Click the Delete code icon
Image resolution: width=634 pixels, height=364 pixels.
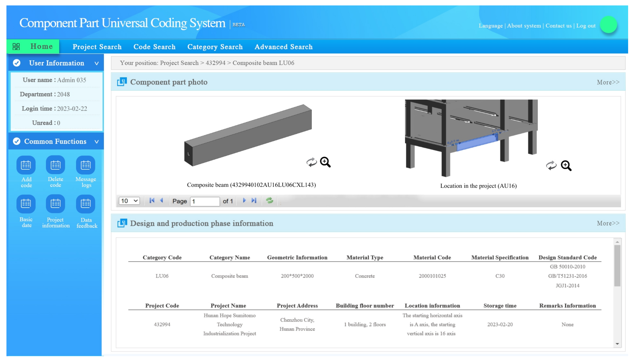point(55,165)
